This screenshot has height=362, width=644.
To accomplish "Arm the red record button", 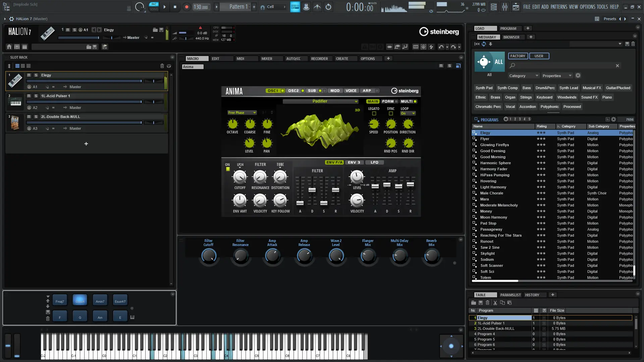I will click(186, 7).
